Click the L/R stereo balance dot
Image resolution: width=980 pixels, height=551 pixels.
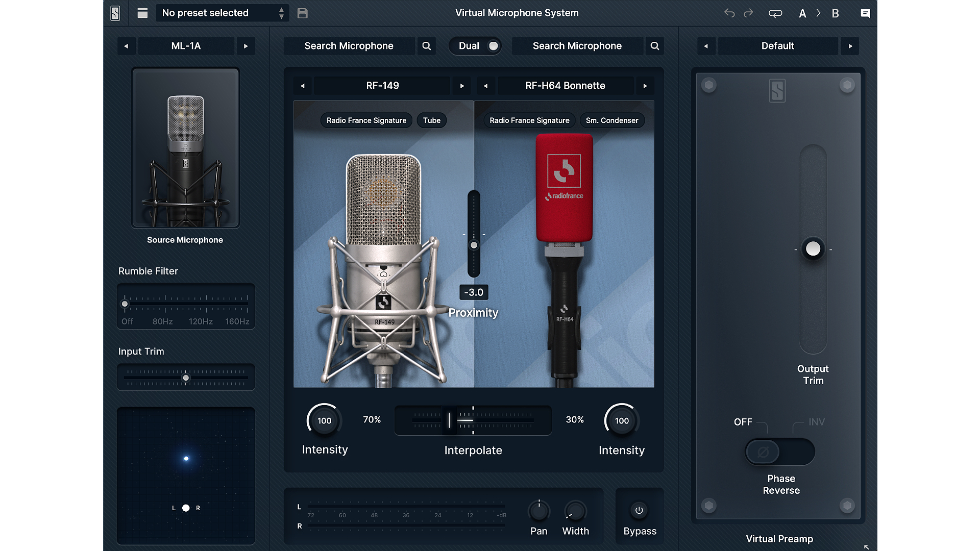click(x=186, y=508)
